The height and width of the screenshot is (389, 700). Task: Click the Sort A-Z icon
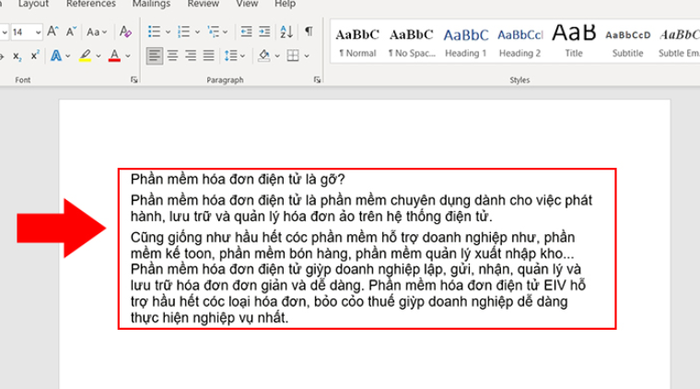pyautogui.click(x=286, y=32)
